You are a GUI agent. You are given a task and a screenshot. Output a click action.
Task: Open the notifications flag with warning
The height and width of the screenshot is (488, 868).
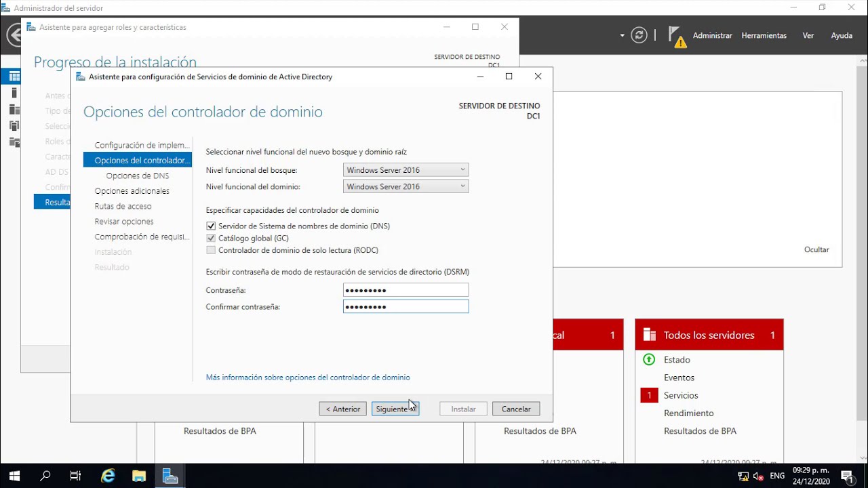click(x=677, y=37)
